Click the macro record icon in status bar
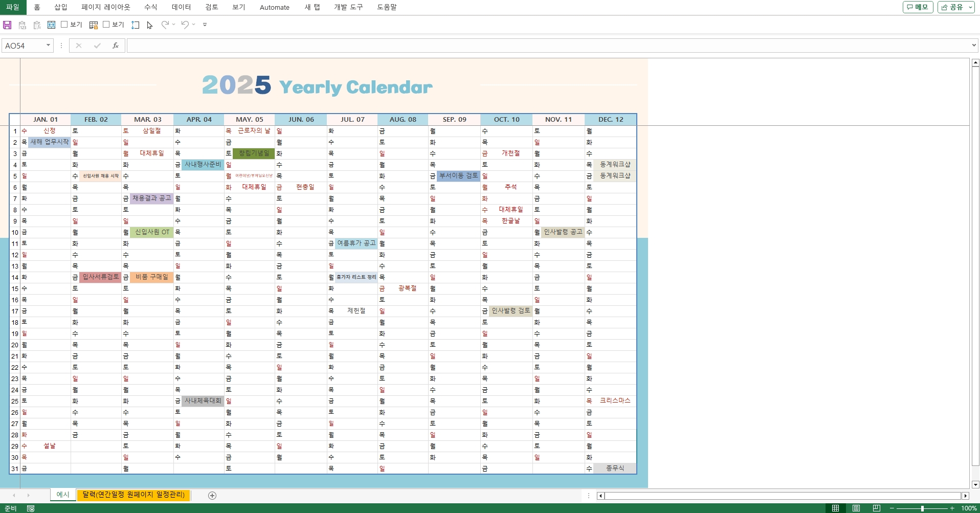 31,508
